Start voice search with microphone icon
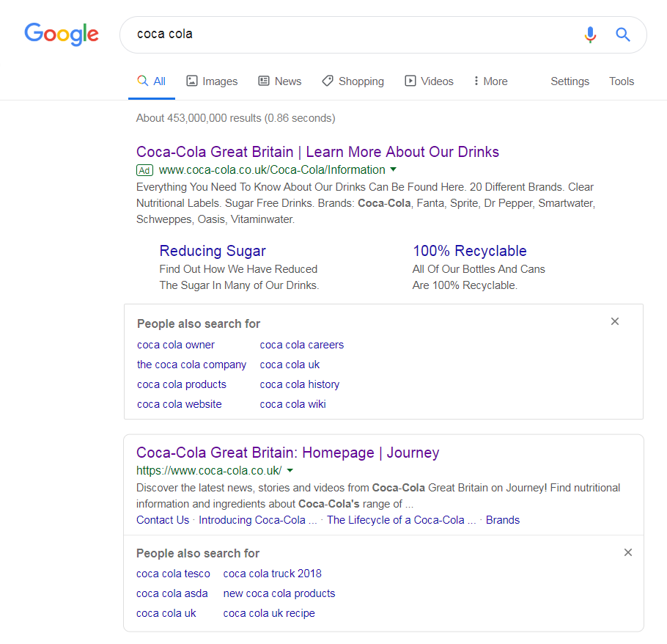Image resolution: width=667 pixels, height=644 pixels. point(590,34)
